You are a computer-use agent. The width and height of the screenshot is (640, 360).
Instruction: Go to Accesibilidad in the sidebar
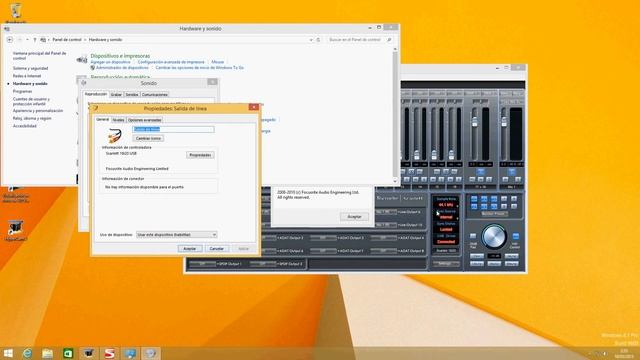click(x=24, y=126)
